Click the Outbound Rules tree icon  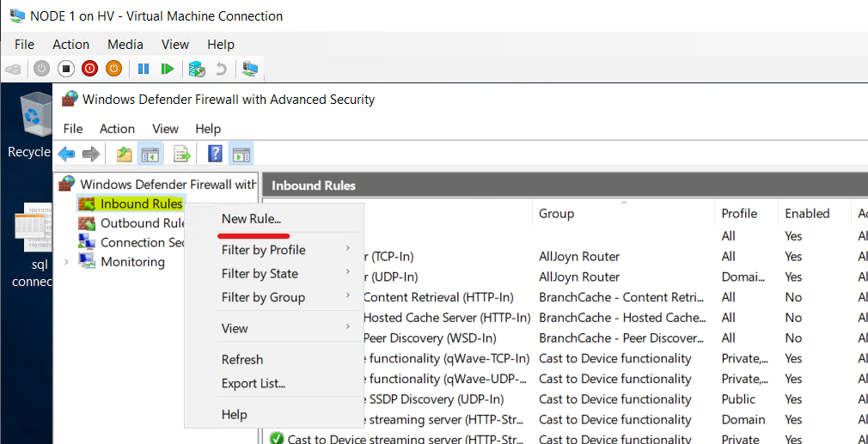click(87, 223)
